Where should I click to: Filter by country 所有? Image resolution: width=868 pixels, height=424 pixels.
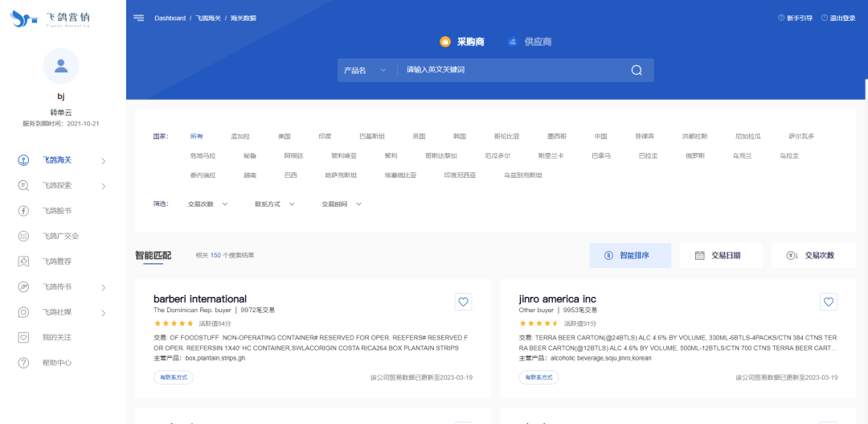click(197, 136)
